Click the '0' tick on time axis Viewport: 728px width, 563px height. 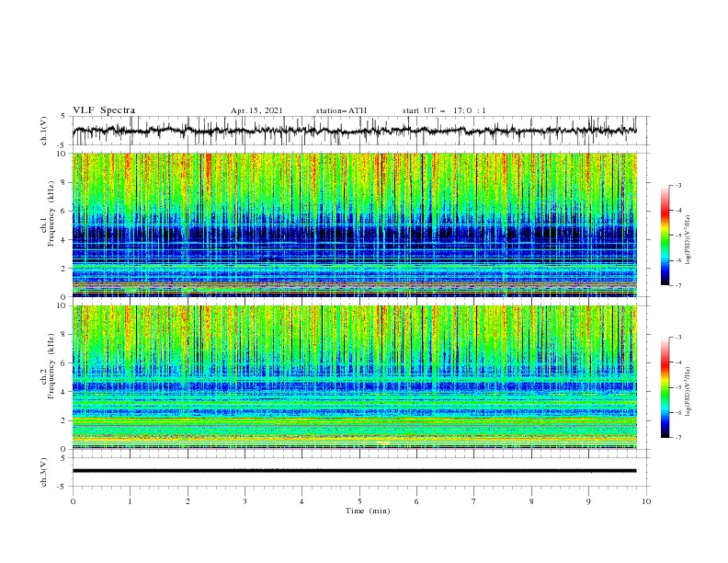coord(73,501)
